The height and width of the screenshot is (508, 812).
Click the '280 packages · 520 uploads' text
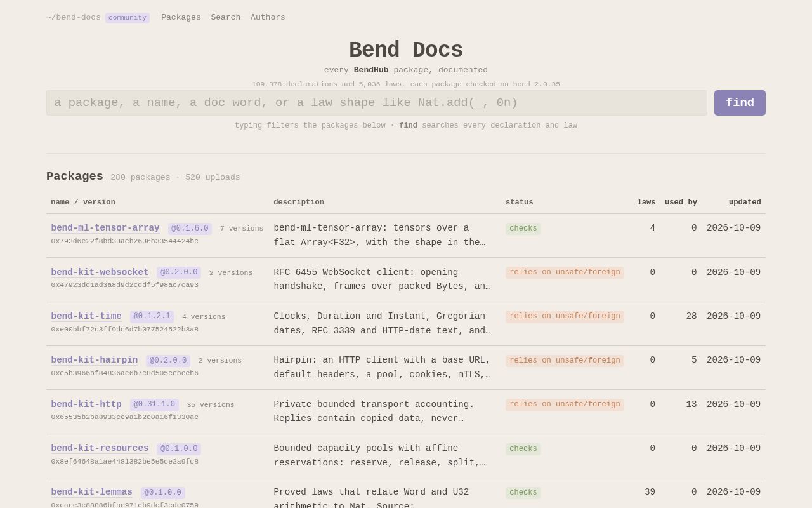[x=175, y=178]
